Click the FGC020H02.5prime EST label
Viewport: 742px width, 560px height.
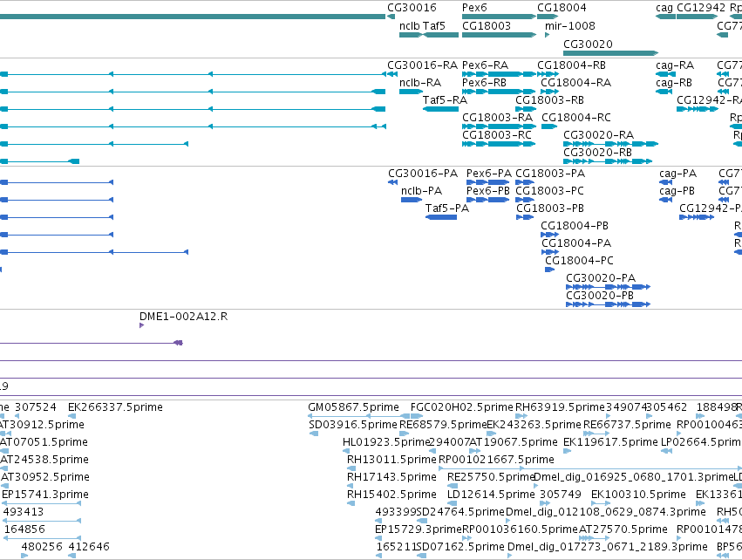[x=462, y=407]
